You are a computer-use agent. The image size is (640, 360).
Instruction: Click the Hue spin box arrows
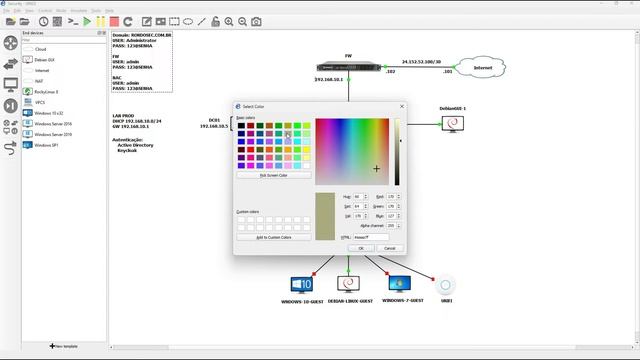coord(366,197)
